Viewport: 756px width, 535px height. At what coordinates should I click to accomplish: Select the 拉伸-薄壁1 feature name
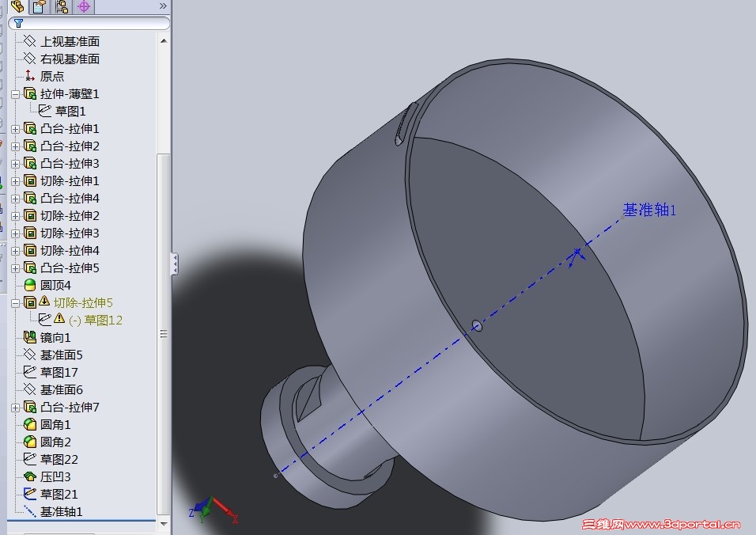coord(70,93)
